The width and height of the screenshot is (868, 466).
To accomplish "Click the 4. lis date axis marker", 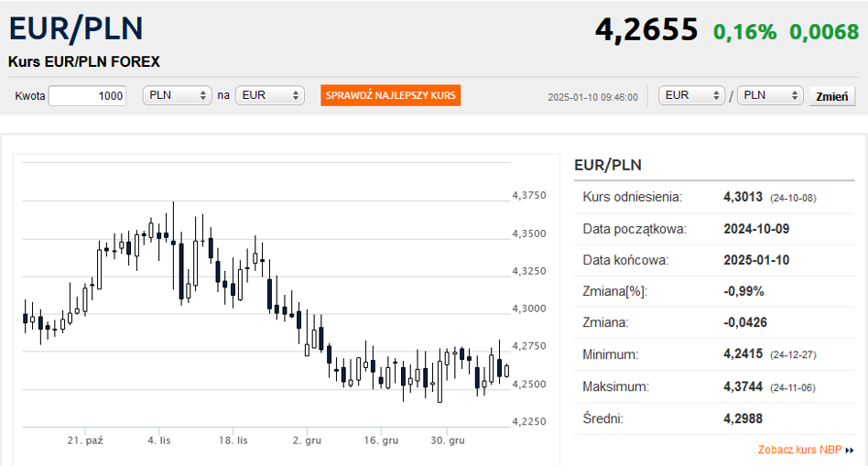I will point(159,440).
